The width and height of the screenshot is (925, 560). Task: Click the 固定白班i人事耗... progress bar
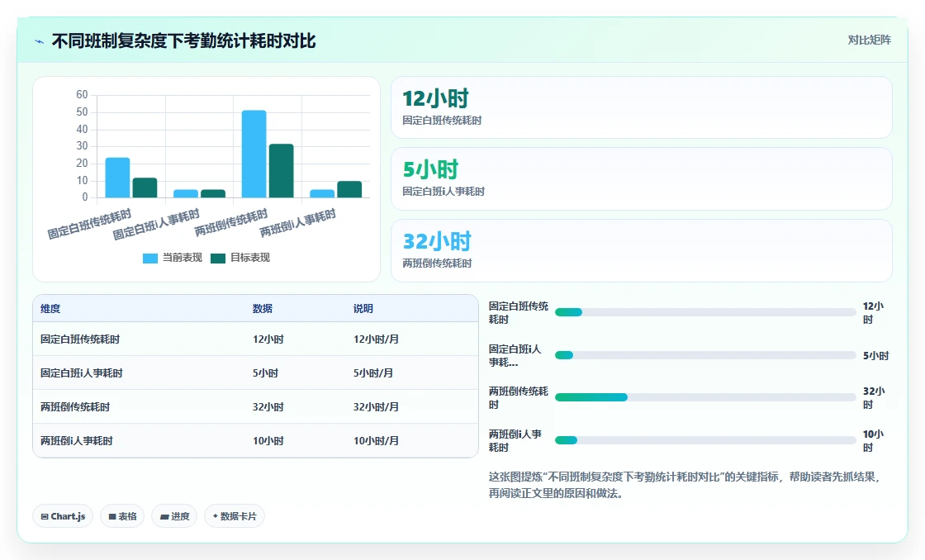[705, 355]
